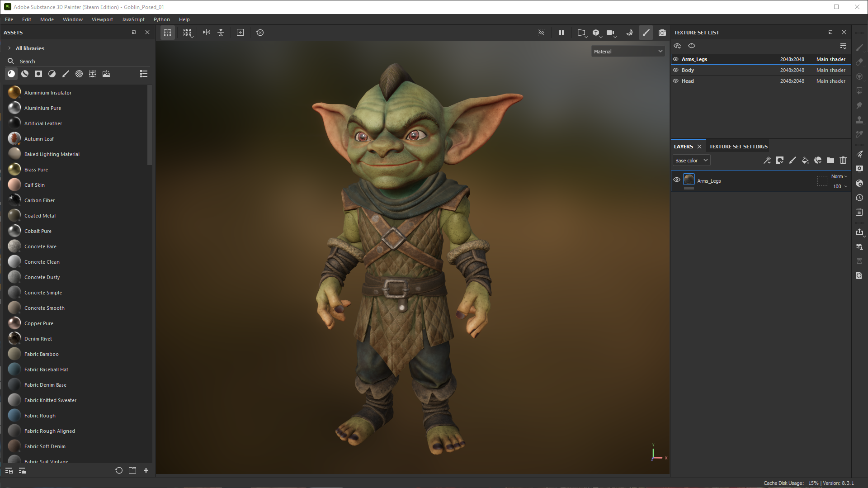
Task: Filter assets by brushes icon
Action: coord(66,74)
